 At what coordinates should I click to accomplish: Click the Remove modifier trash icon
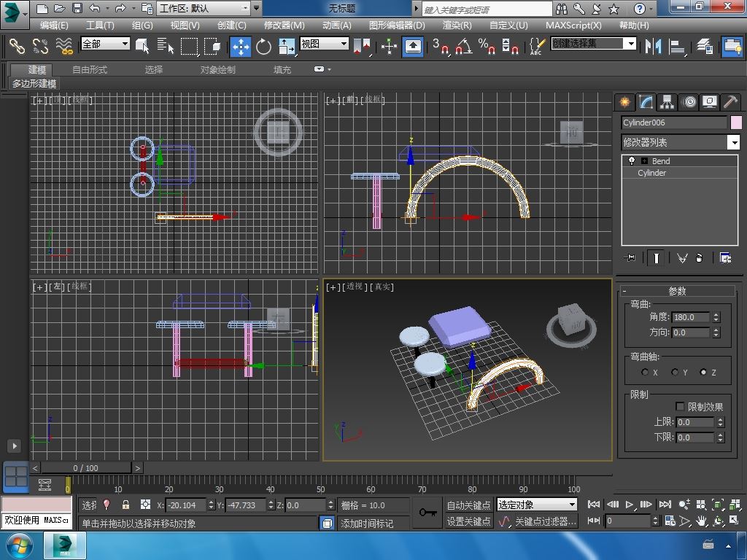[x=700, y=258]
